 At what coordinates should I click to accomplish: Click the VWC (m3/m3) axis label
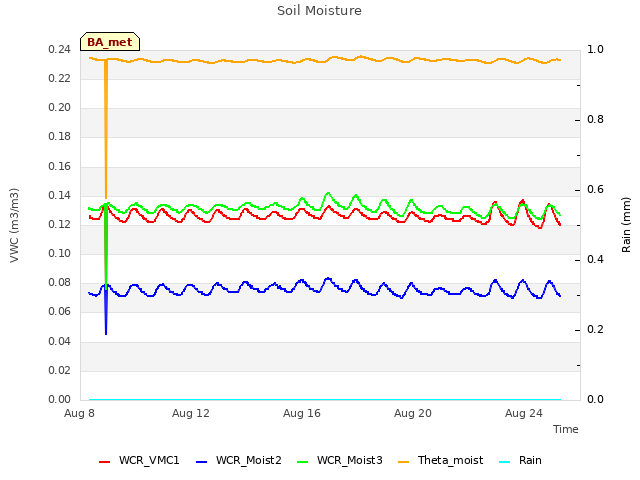click(14, 225)
